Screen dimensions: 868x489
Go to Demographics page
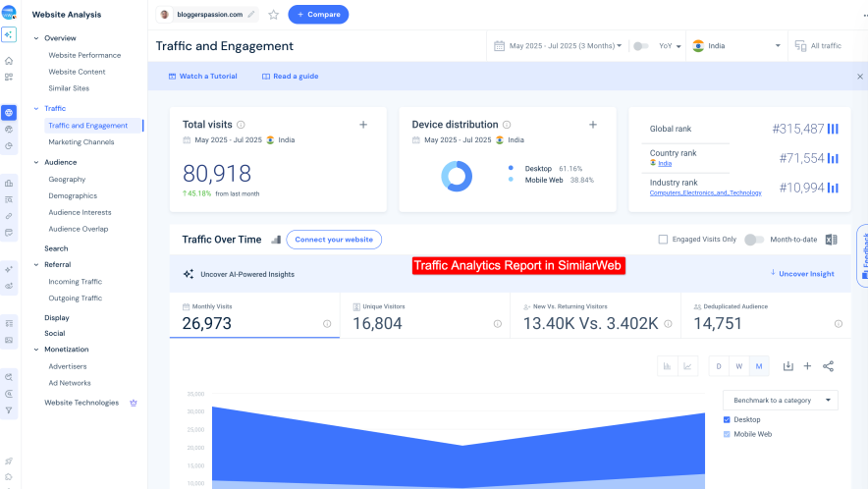point(73,196)
